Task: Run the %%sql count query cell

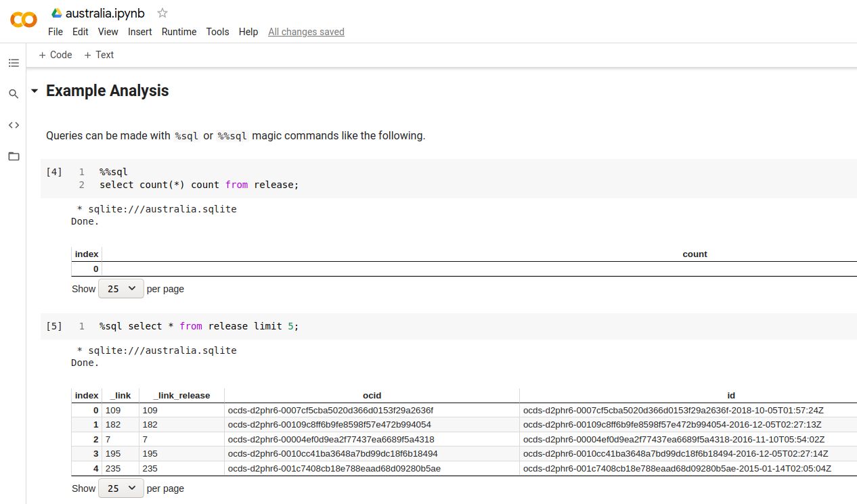Action: coord(53,172)
